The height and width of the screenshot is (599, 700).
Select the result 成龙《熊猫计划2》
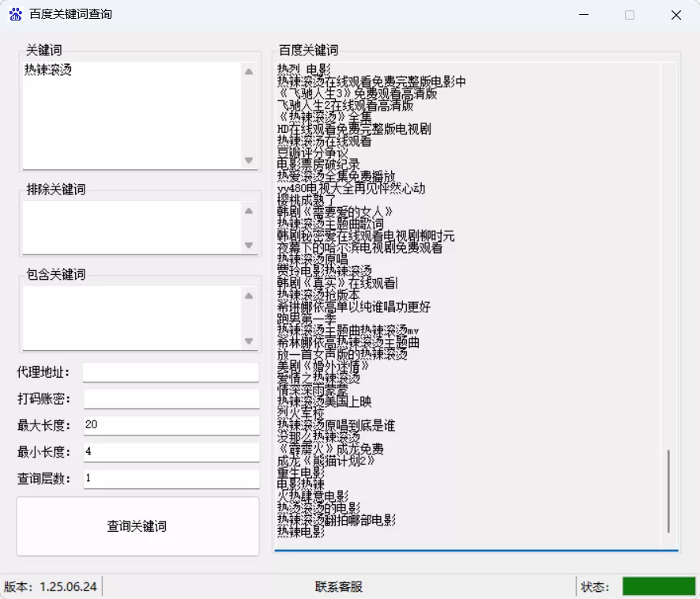click(x=326, y=461)
